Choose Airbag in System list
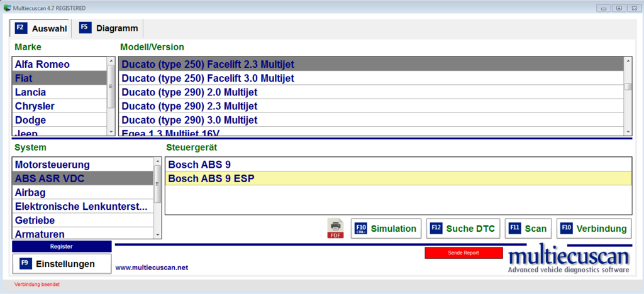This screenshot has height=294, width=644. [83, 192]
